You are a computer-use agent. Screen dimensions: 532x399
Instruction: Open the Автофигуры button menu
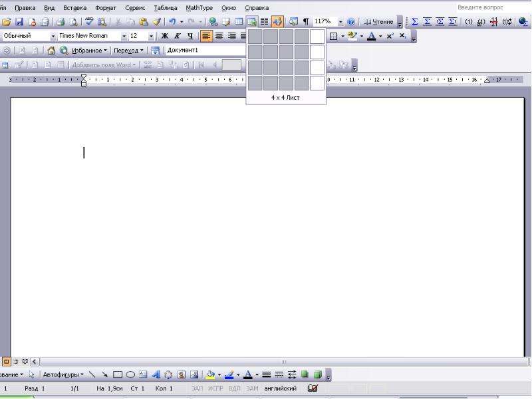pyautogui.click(x=63, y=374)
